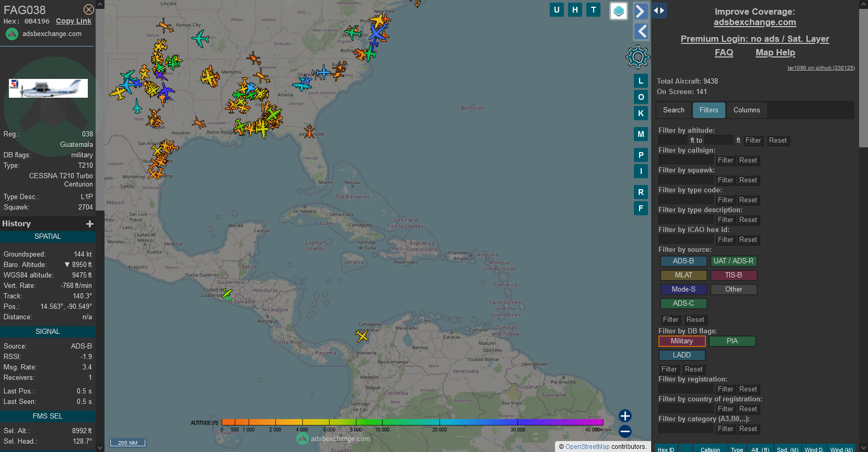868x452 pixels.
Task: Click Reset button for type code filter
Action: 748,200
